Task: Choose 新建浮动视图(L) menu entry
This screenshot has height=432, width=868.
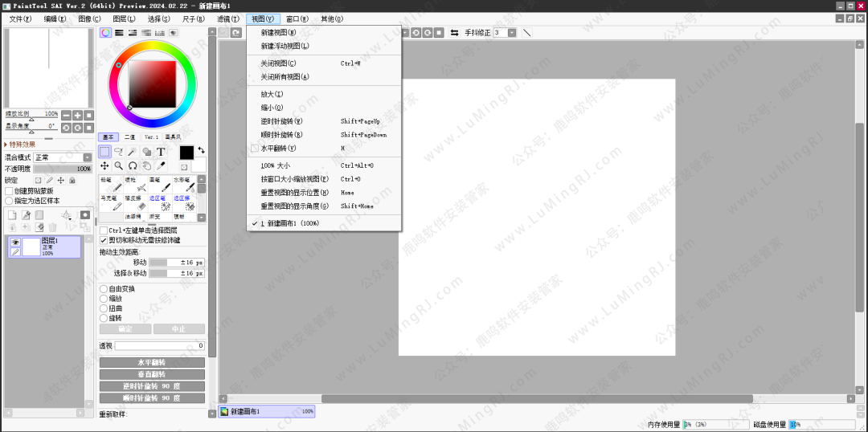Action: pyautogui.click(x=324, y=46)
